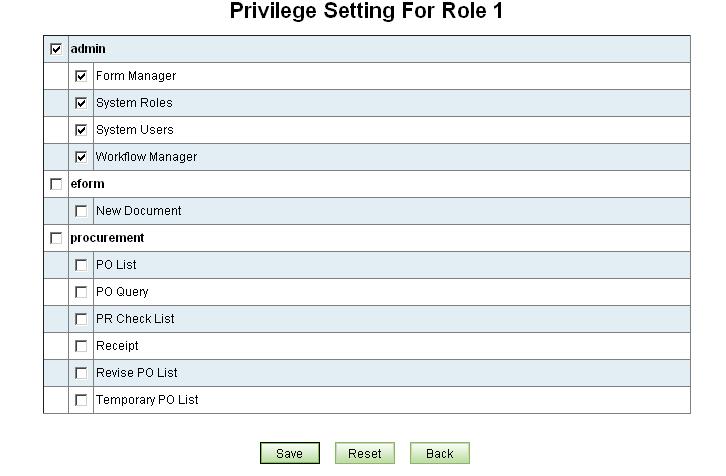Enable the PO List privilege checkbox
Image resolution: width=726 pixels, height=476 pixels.
81,265
